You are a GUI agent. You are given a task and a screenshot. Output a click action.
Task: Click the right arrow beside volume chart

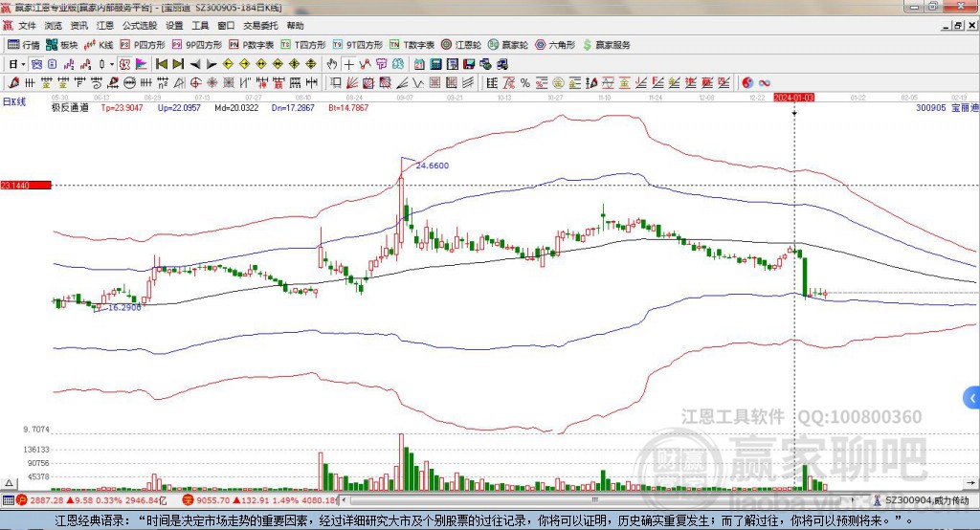(x=971, y=483)
